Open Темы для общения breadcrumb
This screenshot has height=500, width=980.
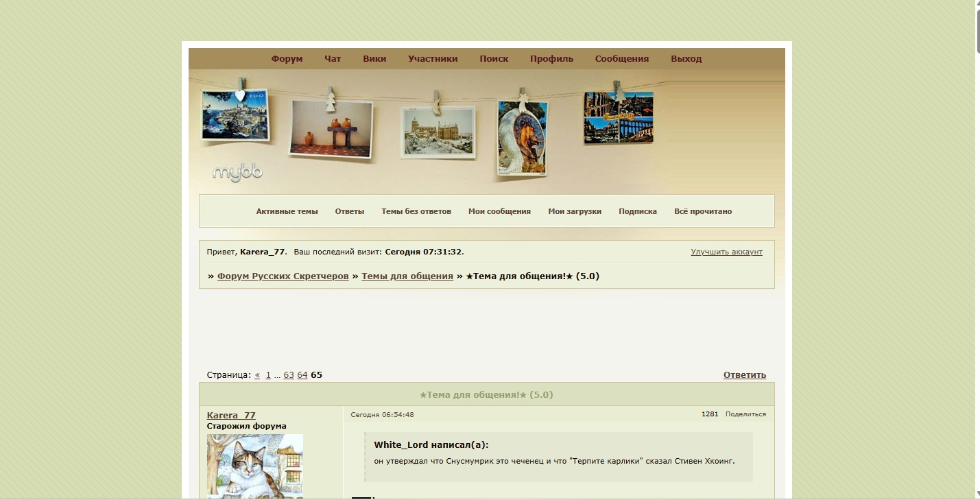[407, 276]
